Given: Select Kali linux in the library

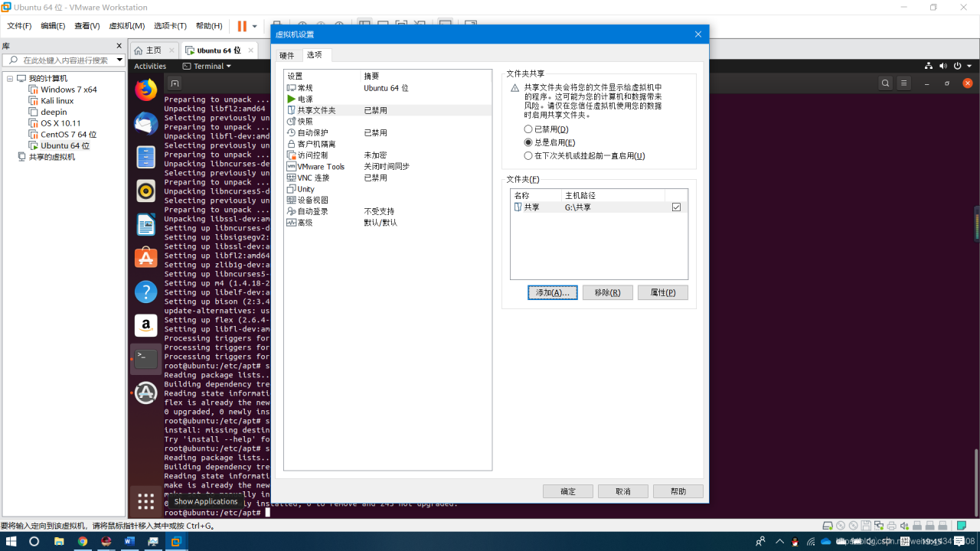Looking at the screenshot, I should (x=57, y=100).
